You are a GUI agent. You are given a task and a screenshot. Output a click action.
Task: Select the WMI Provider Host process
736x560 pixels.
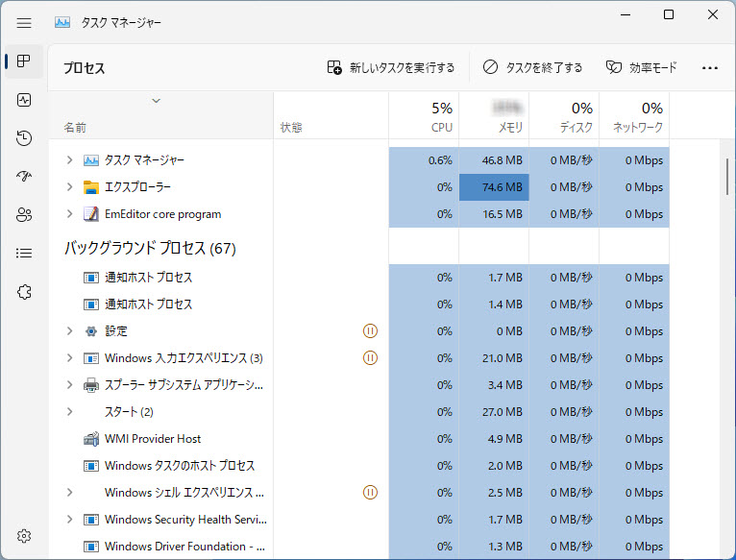click(153, 439)
